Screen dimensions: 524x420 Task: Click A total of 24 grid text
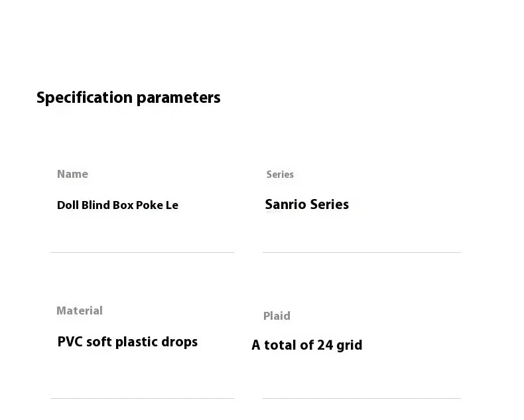click(307, 346)
